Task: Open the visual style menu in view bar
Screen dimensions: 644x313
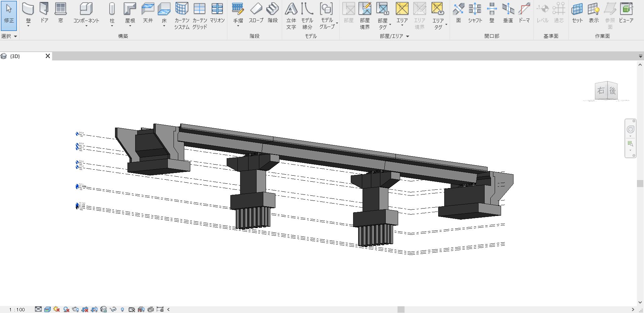Action: click(x=47, y=309)
